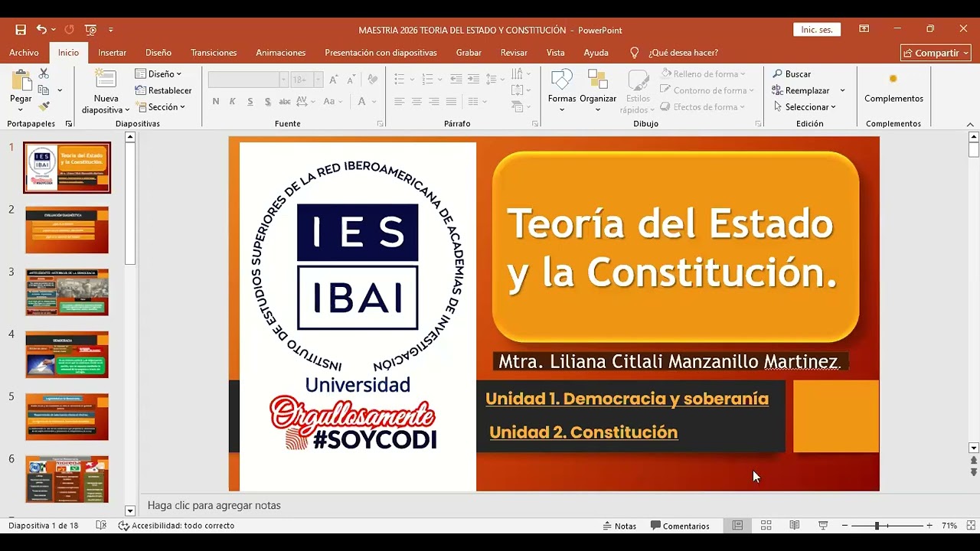
Task: Copy format with the format painter brush
Action: [x=44, y=106]
